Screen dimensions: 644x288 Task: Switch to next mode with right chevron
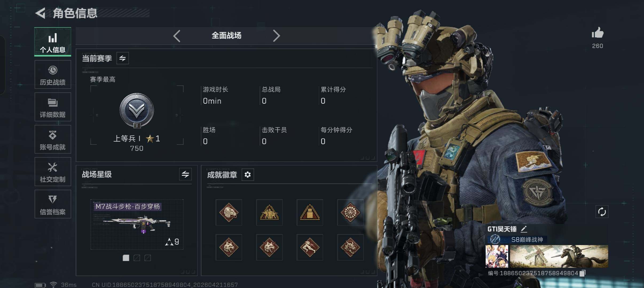point(277,36)
